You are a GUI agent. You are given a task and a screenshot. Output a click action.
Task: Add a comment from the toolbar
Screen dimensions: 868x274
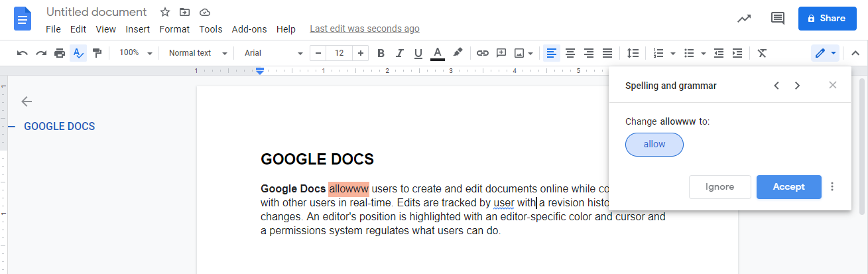501,53
